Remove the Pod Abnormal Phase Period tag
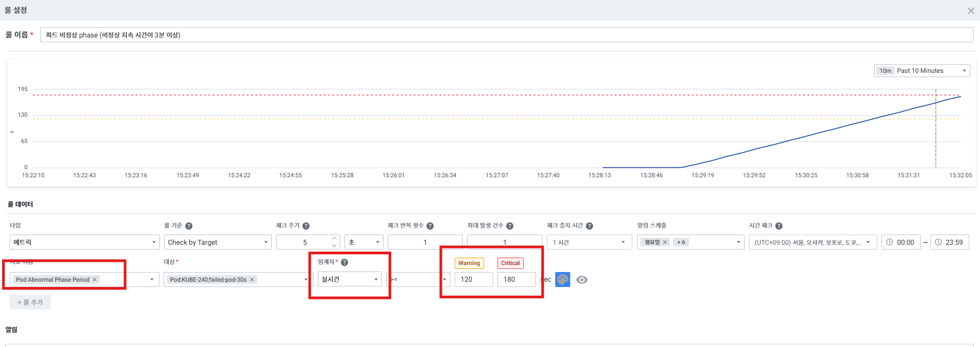Image resolution: width=980 pixels, height=347 pixels. (95, 280)
